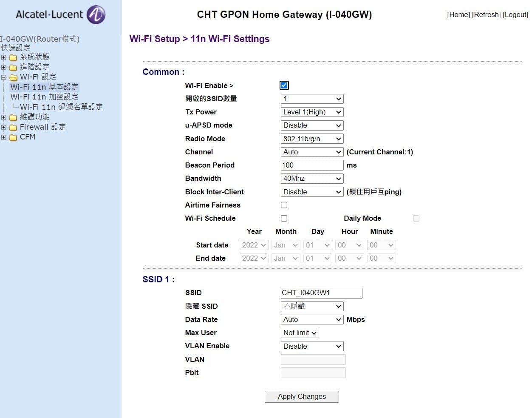Viewport: 532px width, 418px height.
Task: Select the Wi-Fi 設定 tree label
Action: click(x=38, y=77)
